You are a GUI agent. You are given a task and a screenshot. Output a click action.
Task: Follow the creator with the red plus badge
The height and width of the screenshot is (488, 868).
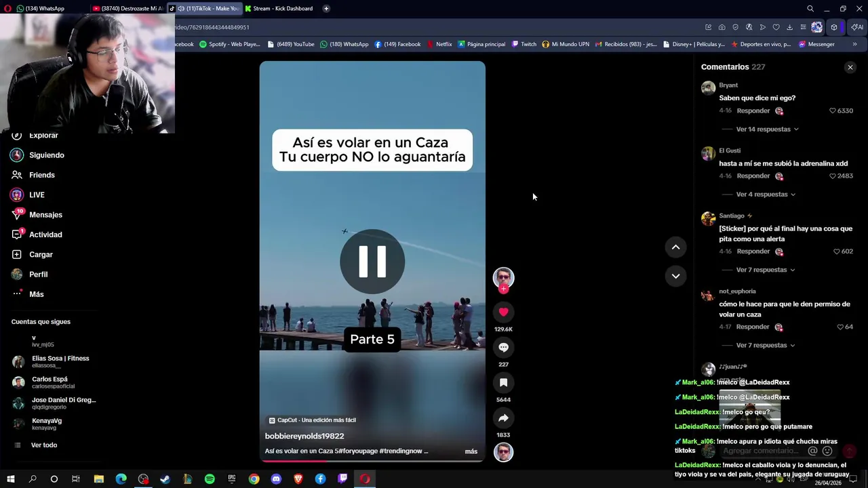click(503, 289)
